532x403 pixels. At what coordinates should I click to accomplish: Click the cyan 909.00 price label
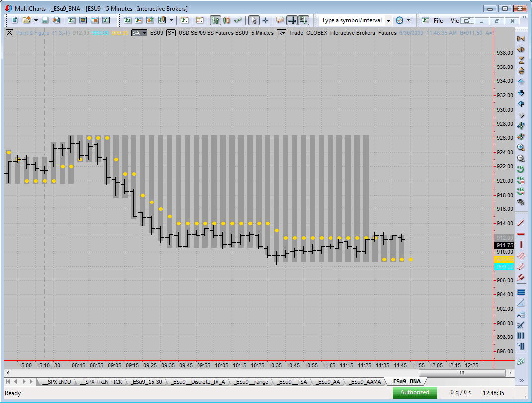[x=505, y=267]
